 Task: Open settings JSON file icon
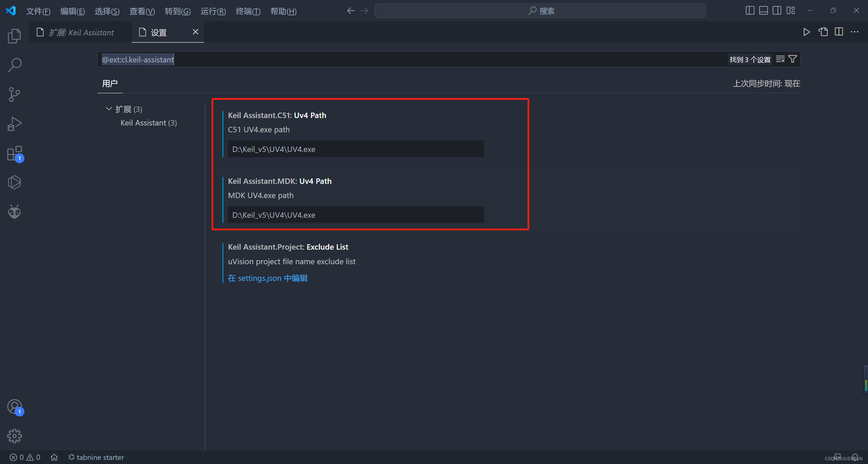point(823,32)
